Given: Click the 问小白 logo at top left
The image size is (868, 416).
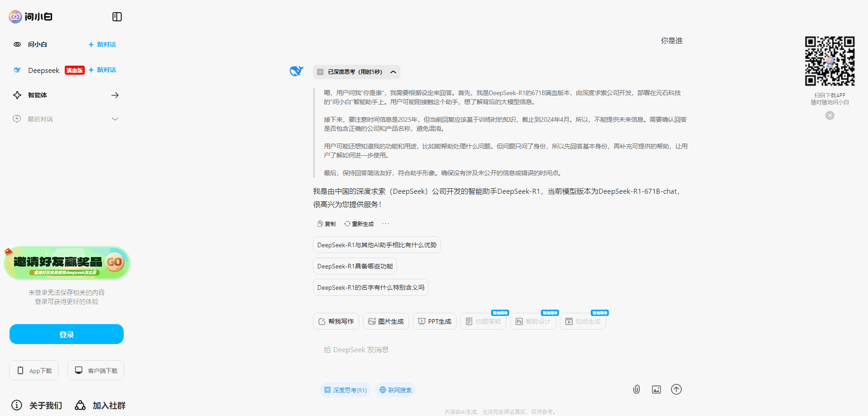Looking at the screenshot, I should click(30, 17).
